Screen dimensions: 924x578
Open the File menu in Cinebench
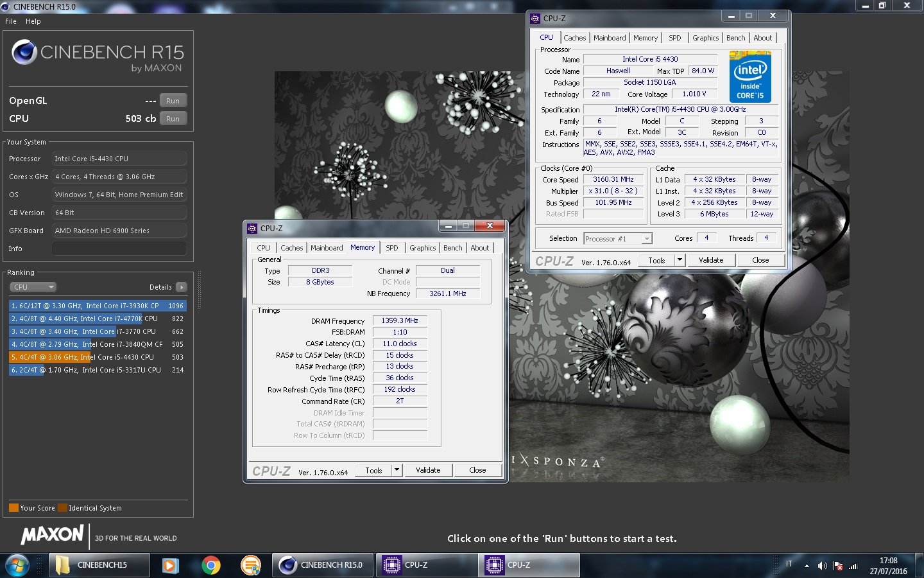click(11, 21)
